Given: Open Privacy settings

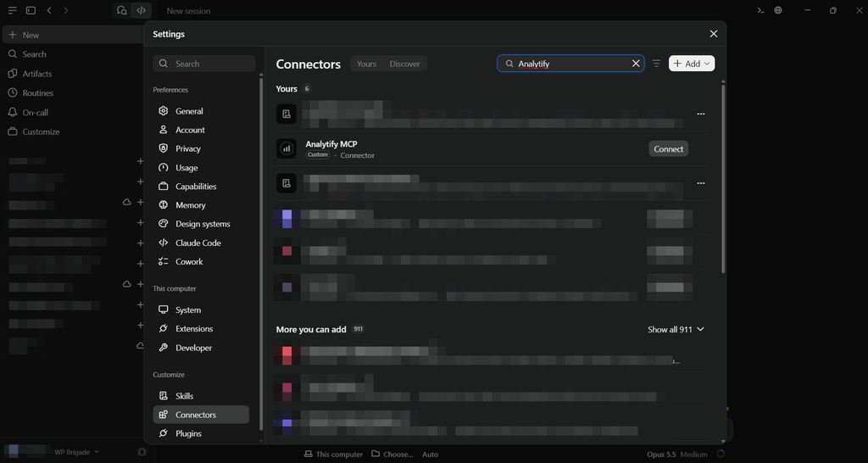Looking at the screenshot, I should click(201, 149).
